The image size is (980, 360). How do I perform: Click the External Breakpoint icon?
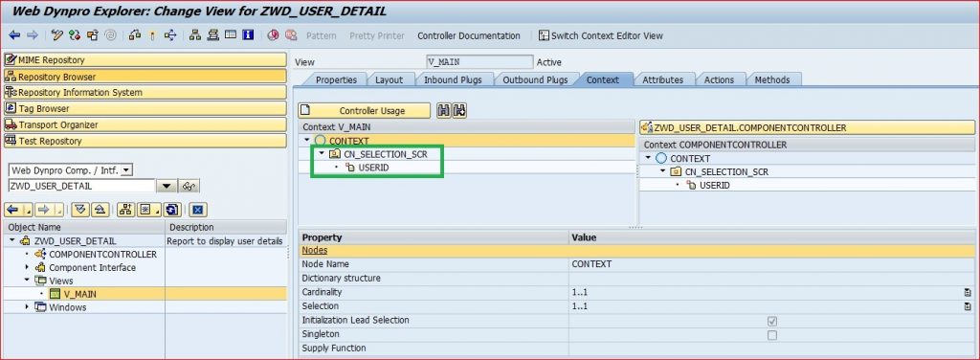tap(291, 35)
